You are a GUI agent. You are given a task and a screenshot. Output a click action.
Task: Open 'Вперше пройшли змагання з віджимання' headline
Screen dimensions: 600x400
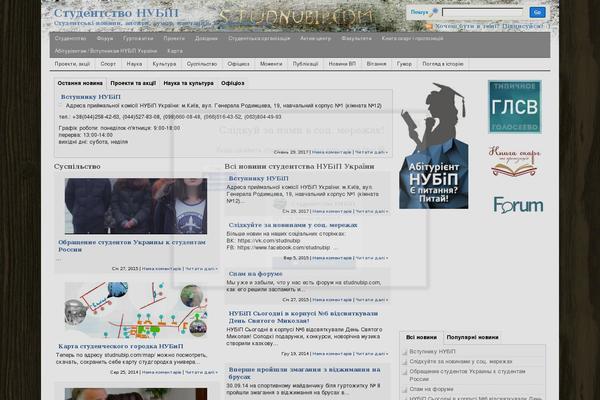(304, 373)
